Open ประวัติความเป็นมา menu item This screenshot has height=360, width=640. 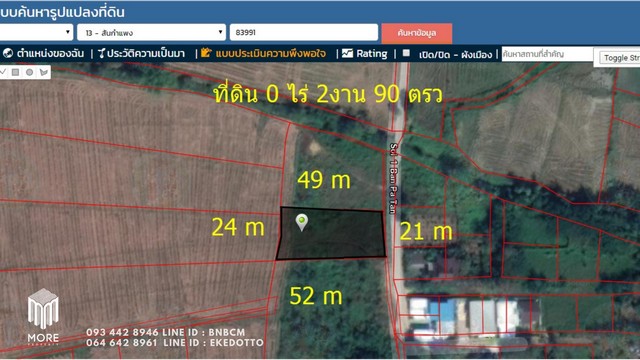point(146,53)
